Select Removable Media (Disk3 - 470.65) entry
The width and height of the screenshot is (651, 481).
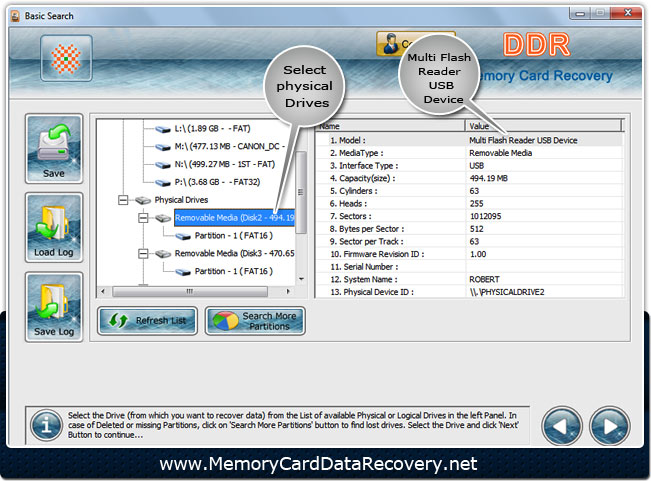[x=234, y=253]
